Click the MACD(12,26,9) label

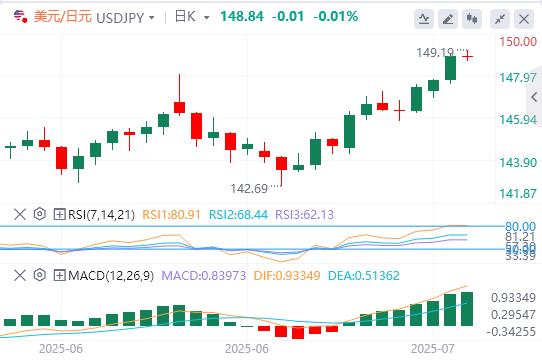(x=111, y=276)
